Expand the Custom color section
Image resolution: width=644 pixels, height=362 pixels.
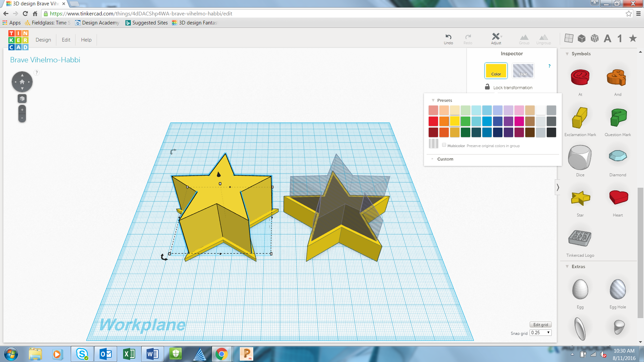(445, 159)
